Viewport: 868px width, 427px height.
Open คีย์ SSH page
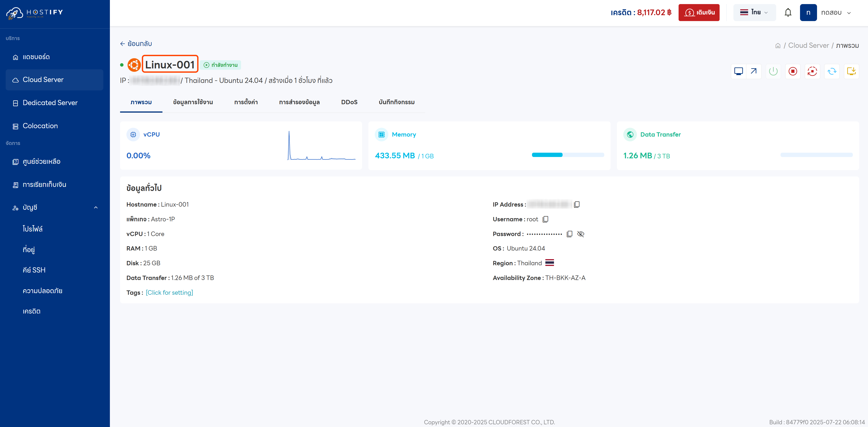tap(34, 270)
